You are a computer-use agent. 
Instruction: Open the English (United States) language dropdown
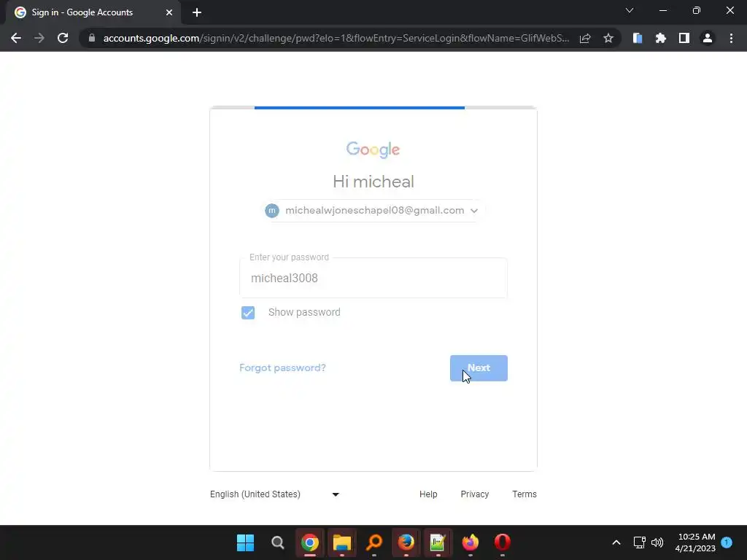click(x=275, y=494)
